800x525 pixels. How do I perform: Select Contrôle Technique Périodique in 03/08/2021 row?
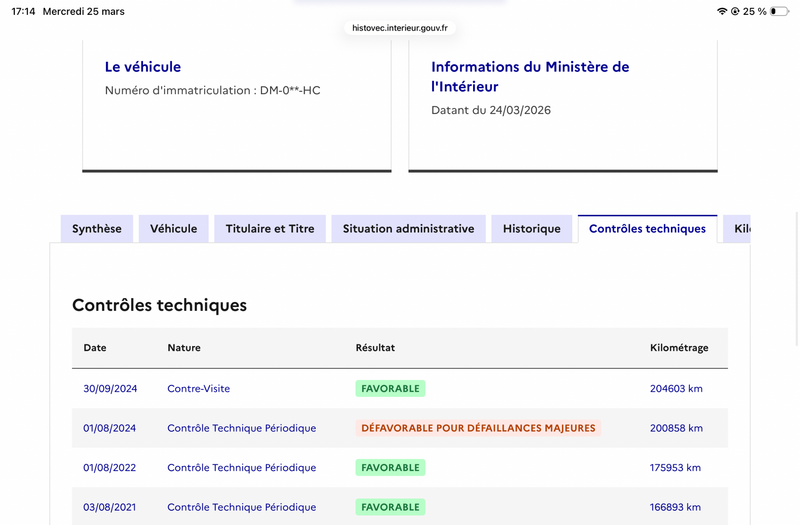tap(242, 507)
